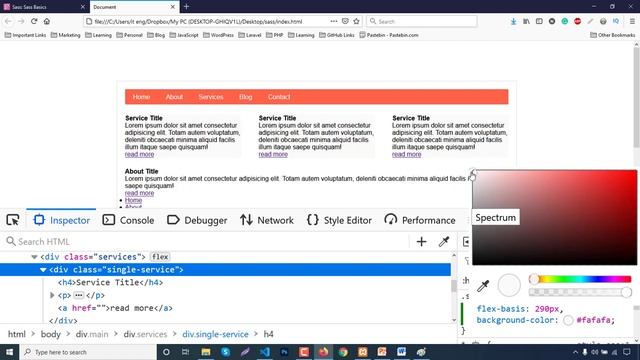Click the #fafafa background-color swatch
This screenshot has height=360, width=640.
tap(568, 320)
